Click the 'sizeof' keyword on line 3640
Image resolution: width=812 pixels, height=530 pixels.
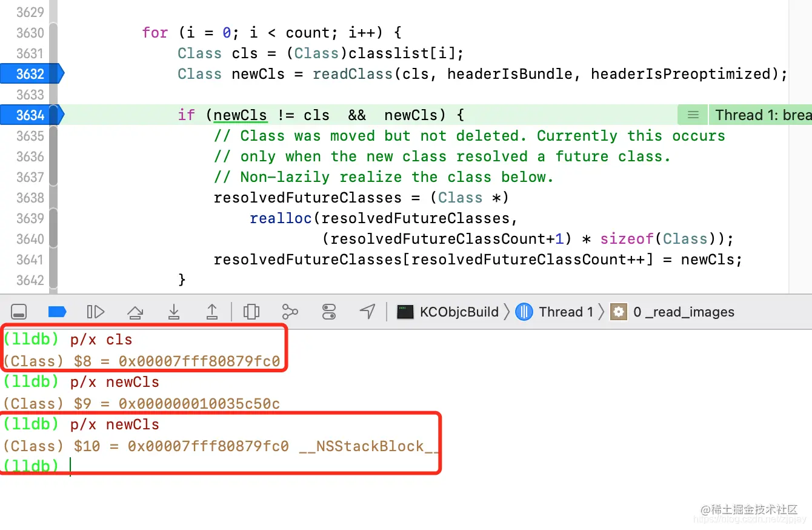click(627, 239)
